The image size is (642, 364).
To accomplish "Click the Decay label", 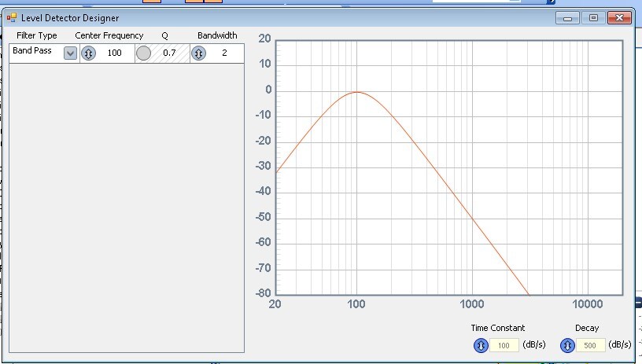I will (x=587, y=328).
